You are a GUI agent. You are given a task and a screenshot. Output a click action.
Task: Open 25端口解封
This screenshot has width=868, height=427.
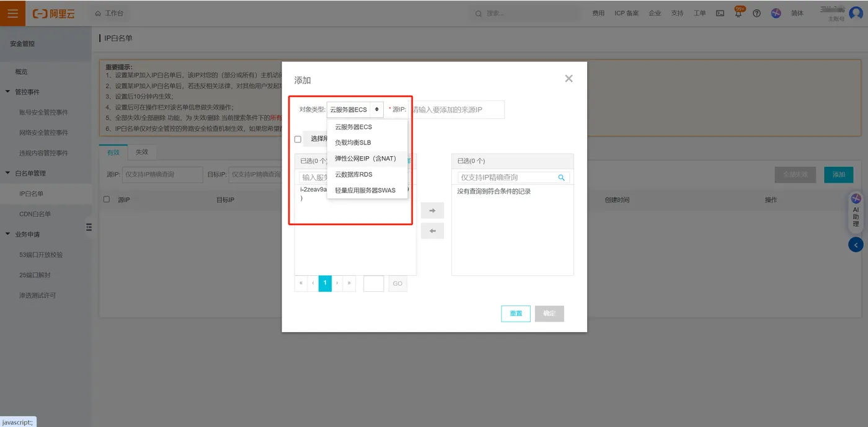(x=35, y=275)
